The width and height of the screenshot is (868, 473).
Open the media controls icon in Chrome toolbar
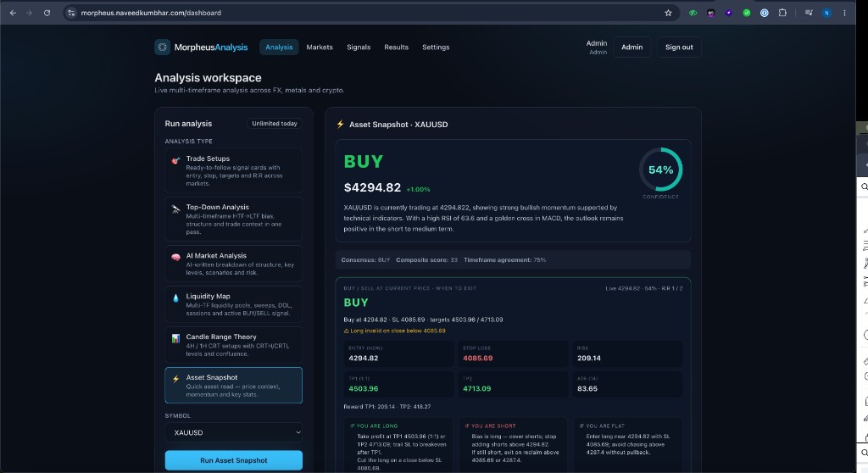(809, 13)
